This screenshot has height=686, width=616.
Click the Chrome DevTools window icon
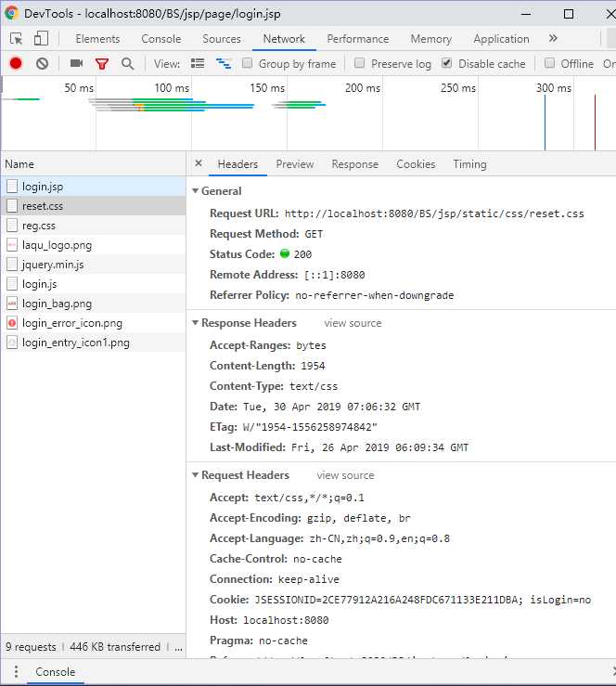11,14
